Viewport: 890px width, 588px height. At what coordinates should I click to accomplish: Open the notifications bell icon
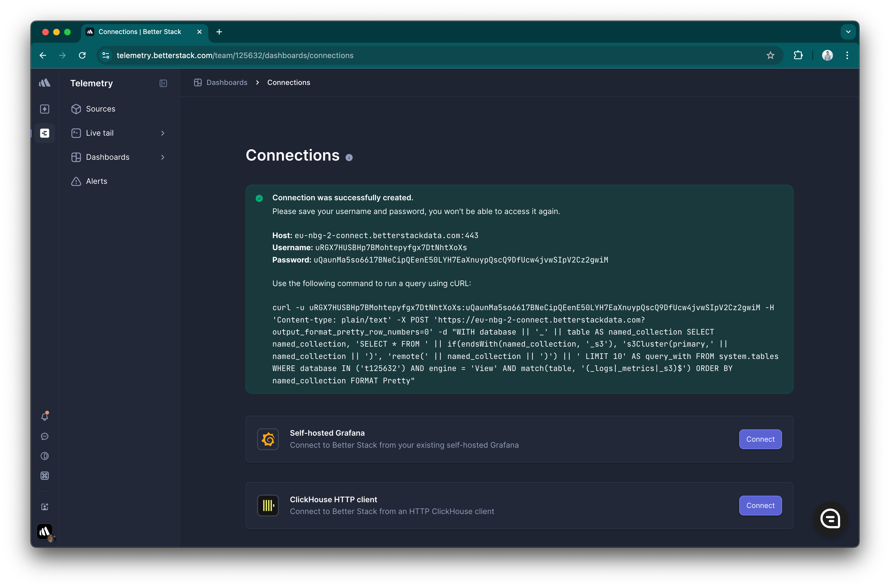pos(45,417)
